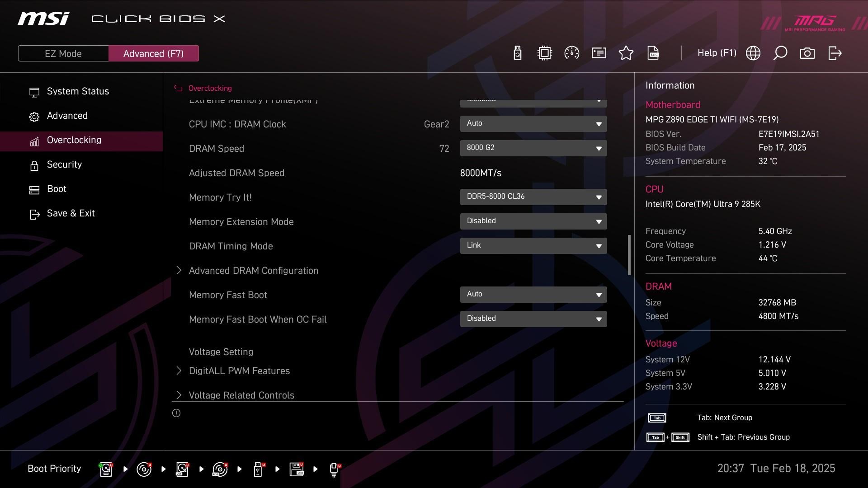Screen dimensions: 868x488
Task: Open Memory Fast Boot When OC Fail dropdown
Action: tap(533, 319)
